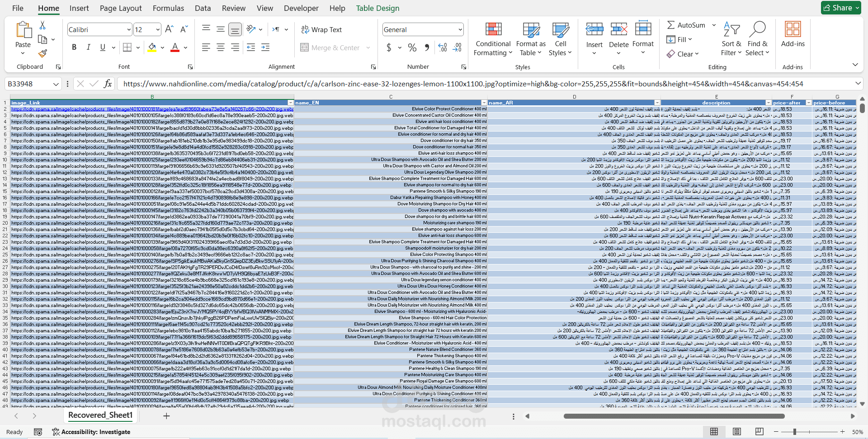Apply yellow Fill Color to cells
The width and height of the screenshot is (868, 439).
click(x=152, y=47)
